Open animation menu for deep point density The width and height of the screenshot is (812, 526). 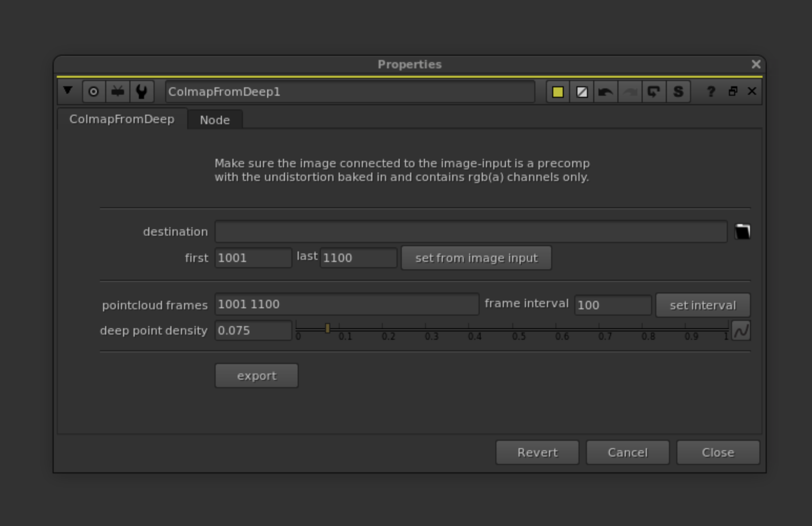tap(741, 331)
